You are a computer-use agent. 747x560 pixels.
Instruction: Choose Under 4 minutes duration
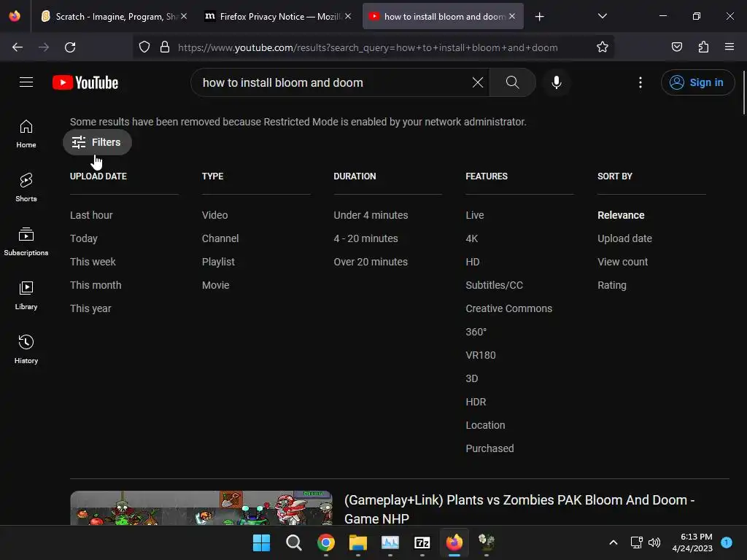click(x=371, y=215)
